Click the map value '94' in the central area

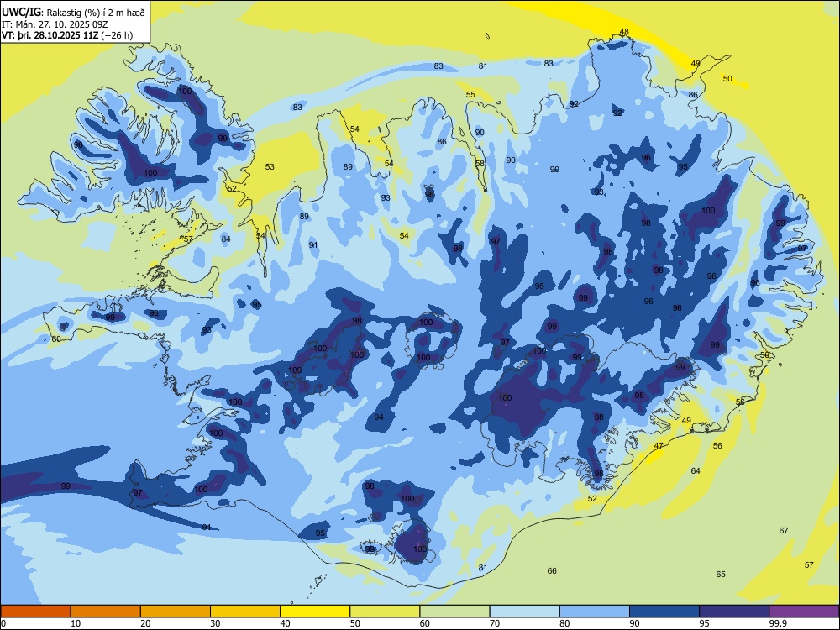tap(379, 417)
